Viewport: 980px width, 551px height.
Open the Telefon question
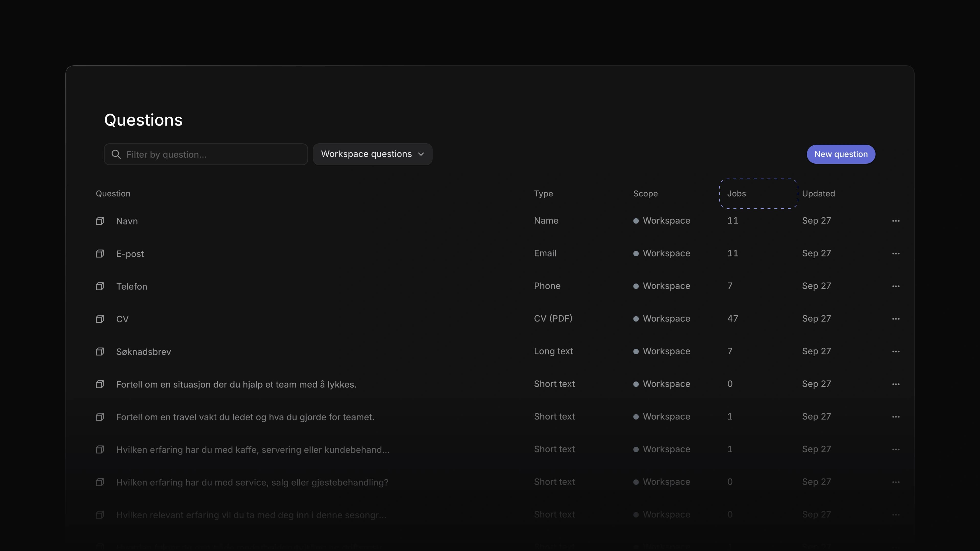[x=132, y=287]
